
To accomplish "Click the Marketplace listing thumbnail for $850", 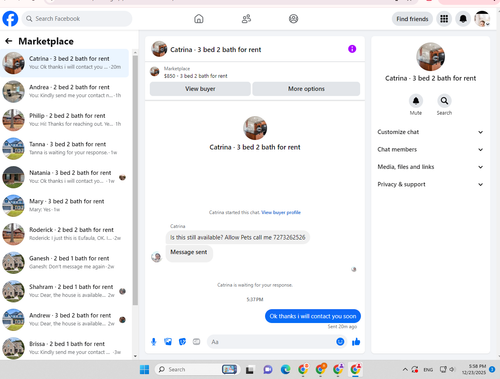I will (155, 71).
